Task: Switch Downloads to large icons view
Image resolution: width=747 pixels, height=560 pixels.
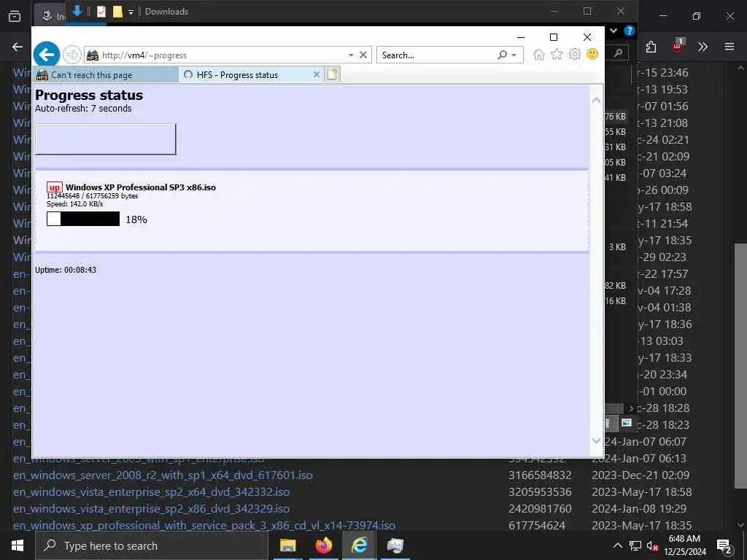Action: tap(627, 423)
